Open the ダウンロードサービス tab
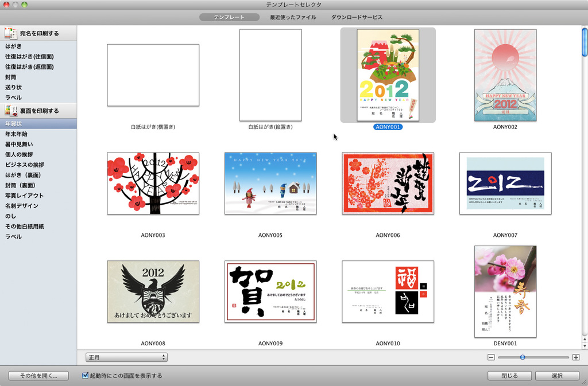 357,17
